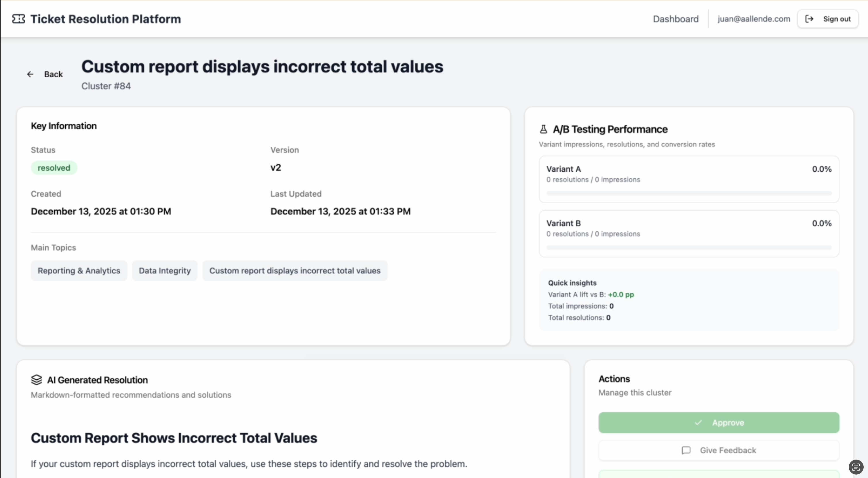Click the sign out arrow icon
The height and width of the screenshot is (478, 868).
pyautogui.click(x=809, y=19)
